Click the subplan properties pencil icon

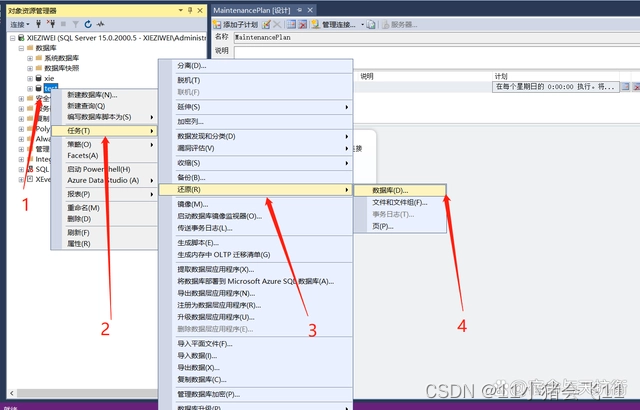(266, 25)
